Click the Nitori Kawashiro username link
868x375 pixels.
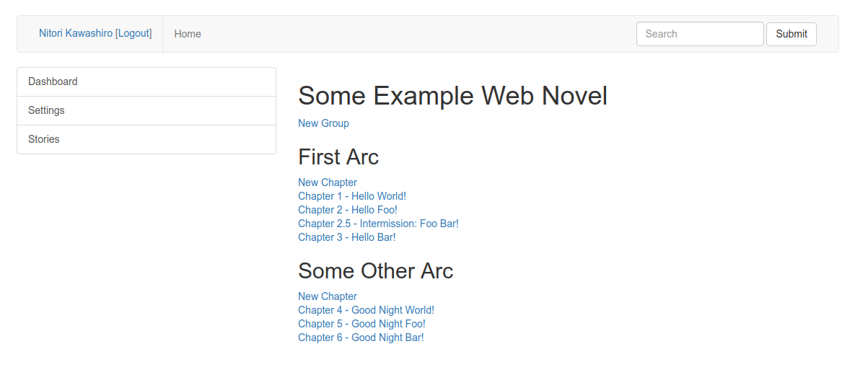(x=75, y=34)
